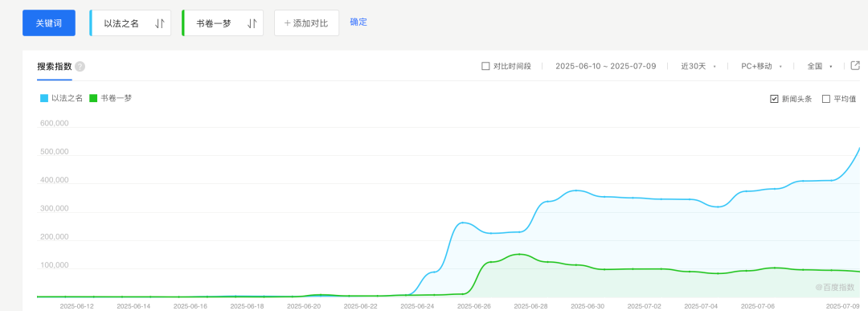
Task: Click swap arrows icon beside 以法之名
Action: [159, 23]
